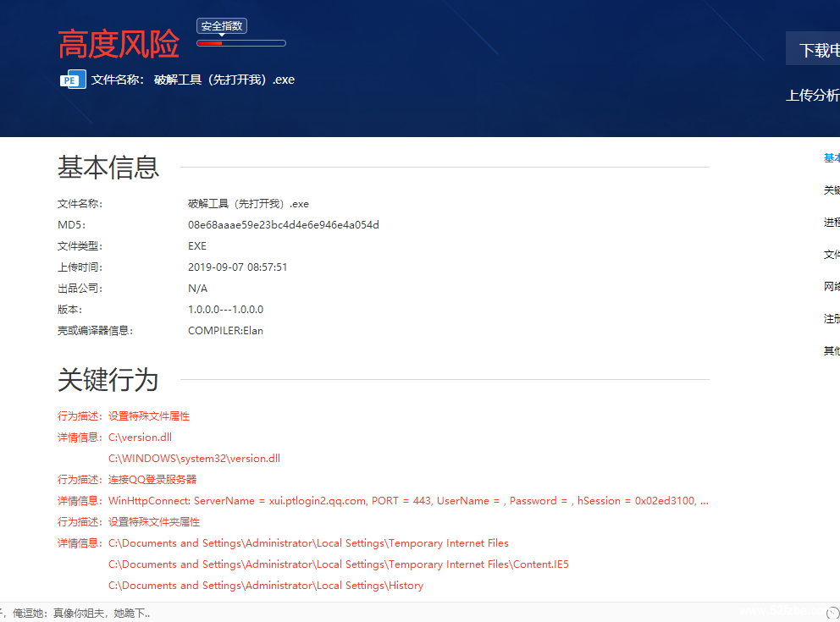The width and height of the screenshot is (840, 622).
Task: Click the WinHttpConnect xui.ptlogin2.qq.com detail line
Action: click(408, 501)
